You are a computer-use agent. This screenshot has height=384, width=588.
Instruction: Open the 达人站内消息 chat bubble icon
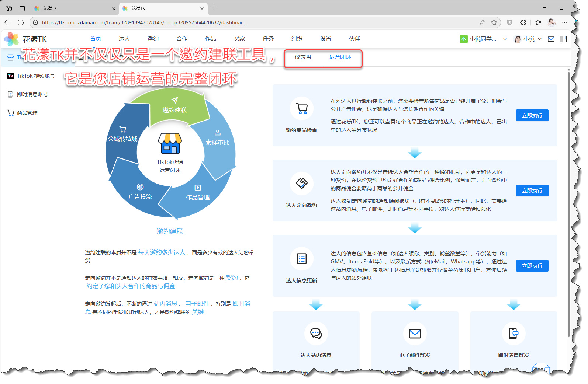316,334
